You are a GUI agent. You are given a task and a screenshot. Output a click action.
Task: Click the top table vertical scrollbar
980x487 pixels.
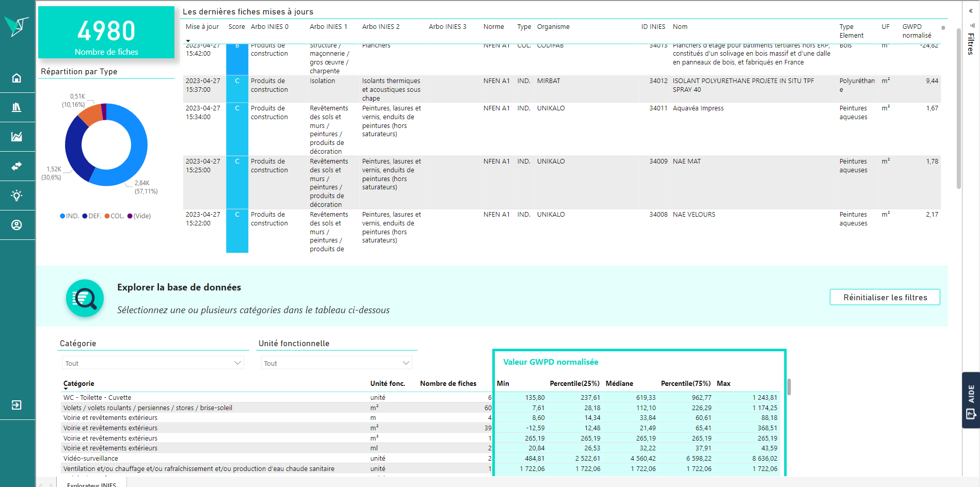click(x=958, y=108)
